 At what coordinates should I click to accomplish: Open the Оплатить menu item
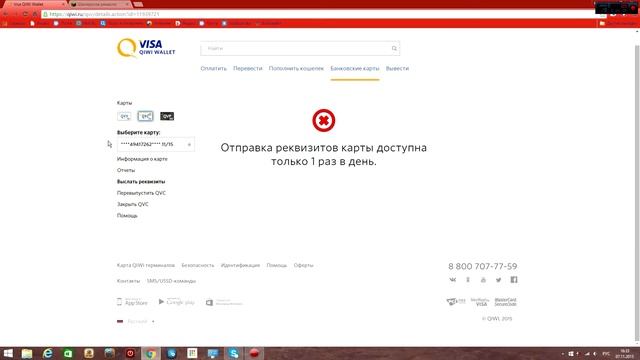(213, 69)
